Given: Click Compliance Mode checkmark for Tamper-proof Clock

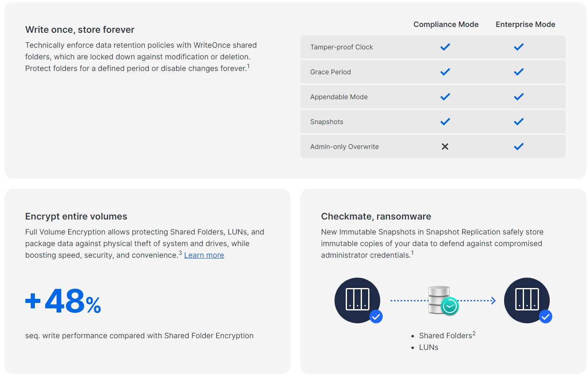Looking at the screenshot, I should [445, 47].
